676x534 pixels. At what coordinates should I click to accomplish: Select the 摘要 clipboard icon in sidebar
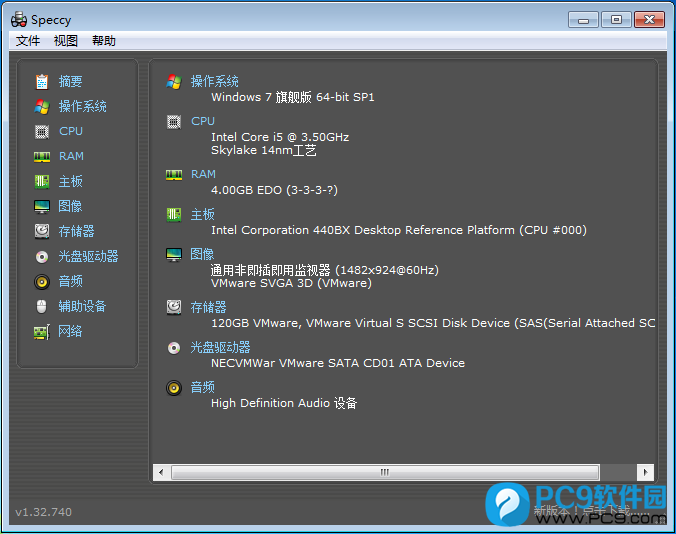click(x=42, y=81)
